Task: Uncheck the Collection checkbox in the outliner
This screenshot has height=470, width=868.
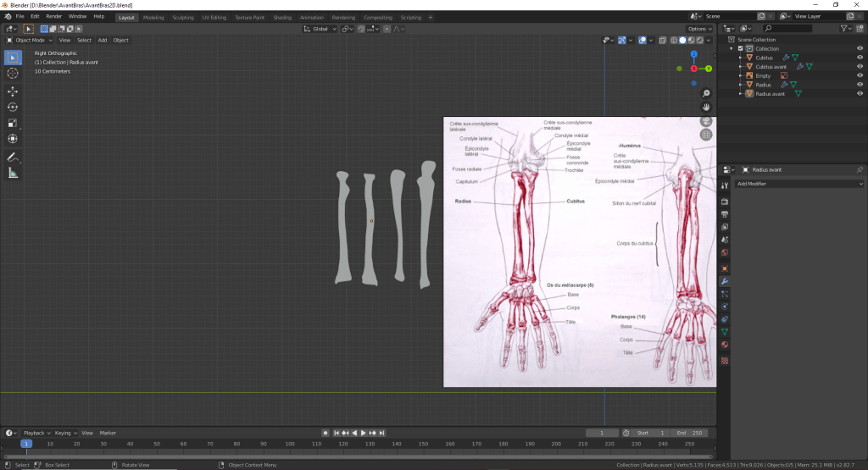Action: [x=740, y=48]
